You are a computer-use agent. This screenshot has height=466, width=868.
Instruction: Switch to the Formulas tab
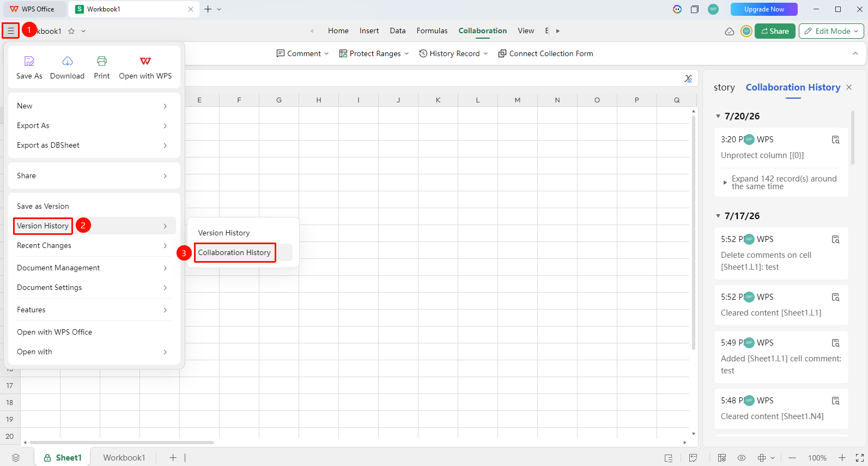(432, 31)
